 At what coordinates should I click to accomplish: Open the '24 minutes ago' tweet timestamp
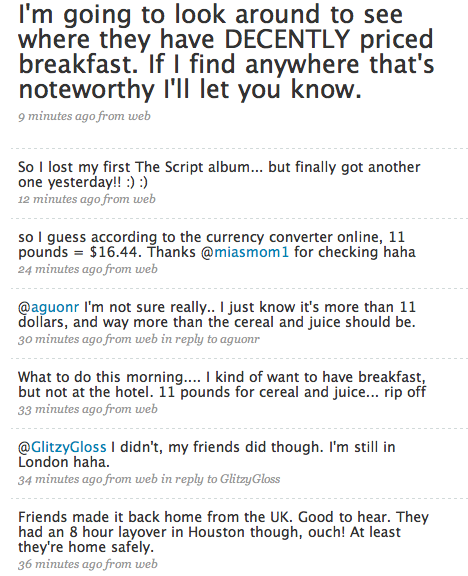tap(61, 269)
